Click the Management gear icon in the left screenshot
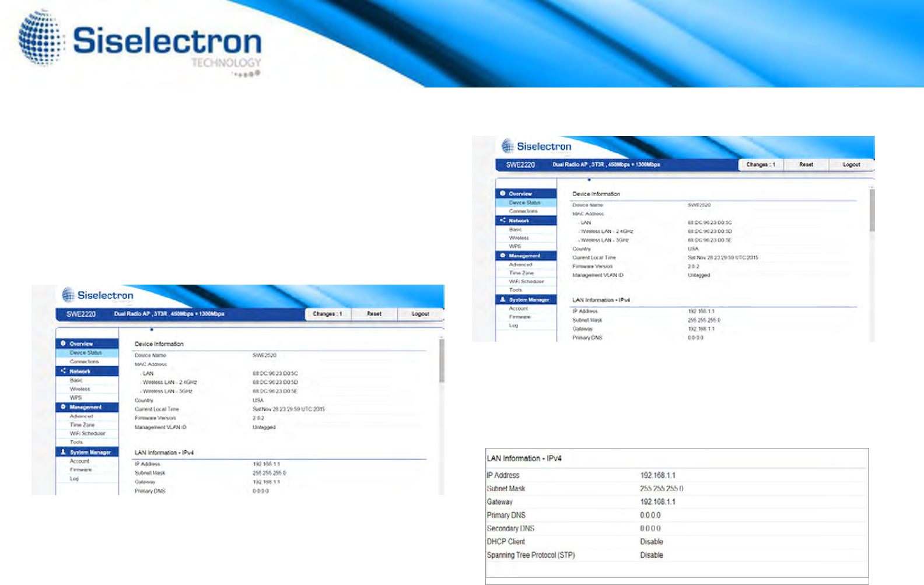This screenshot has height=585, width=924. tap(63, 407)
